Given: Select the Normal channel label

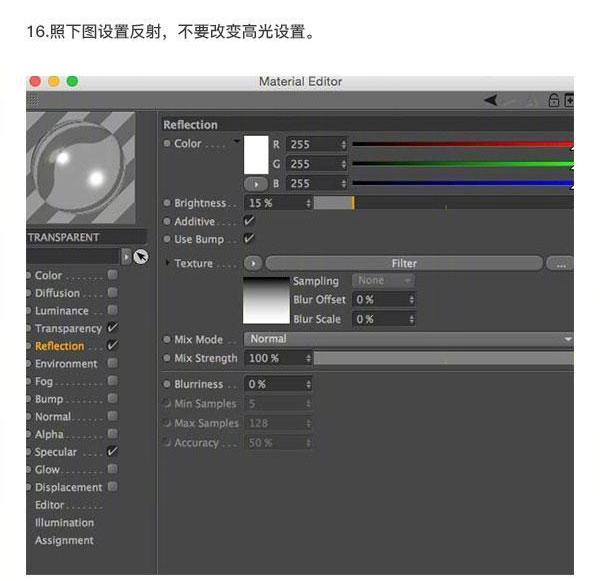Looking at the screenshot, I should pos(53,416).
